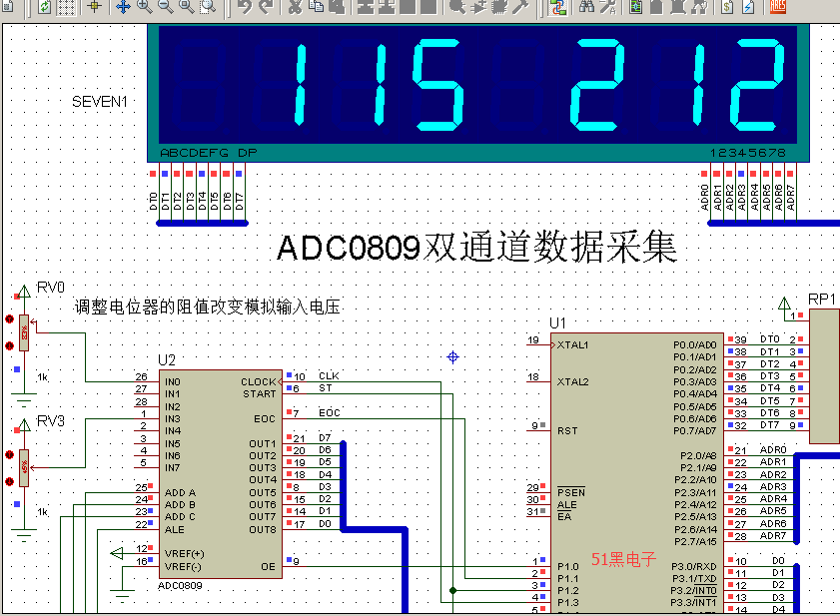The image size is (840, 616).
Task: Click the upper red actuator of RV0
Action: coord(9,319)
